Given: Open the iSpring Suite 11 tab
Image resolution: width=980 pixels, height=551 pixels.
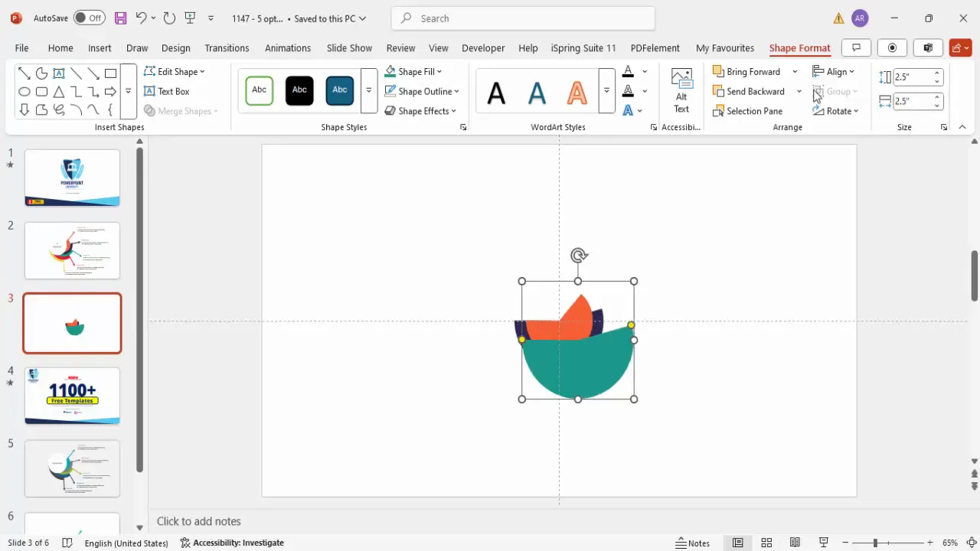Looking at the screenshot, I should (x=583, y=47).
